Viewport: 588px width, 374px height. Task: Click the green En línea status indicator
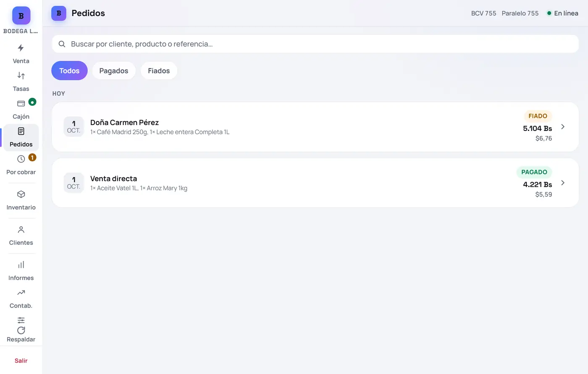click(562, 13)
